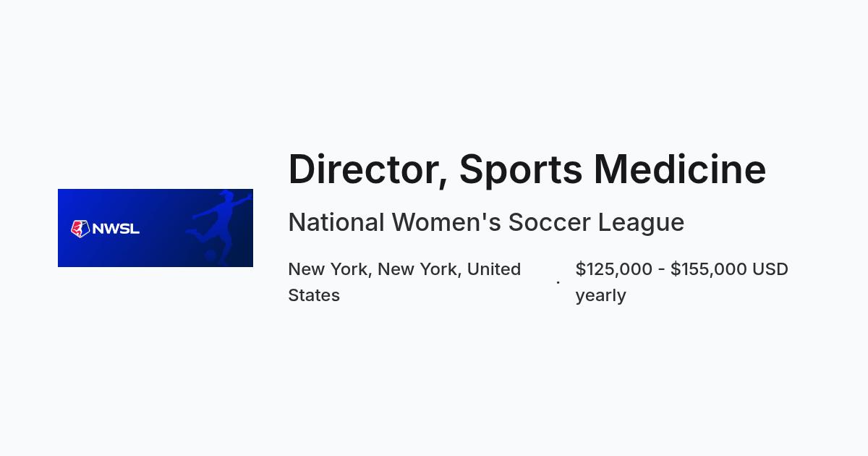Click the word "yearly" under the salary
The width and height of the screenshot is (868, 456).
(x=601, y=296)
